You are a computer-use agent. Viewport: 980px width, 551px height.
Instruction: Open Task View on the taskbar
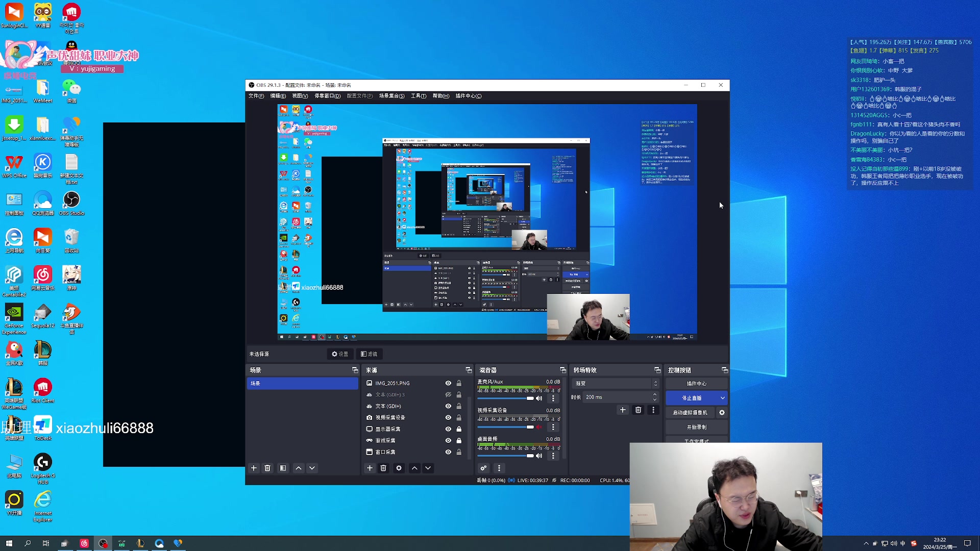[x=46, y=543]
